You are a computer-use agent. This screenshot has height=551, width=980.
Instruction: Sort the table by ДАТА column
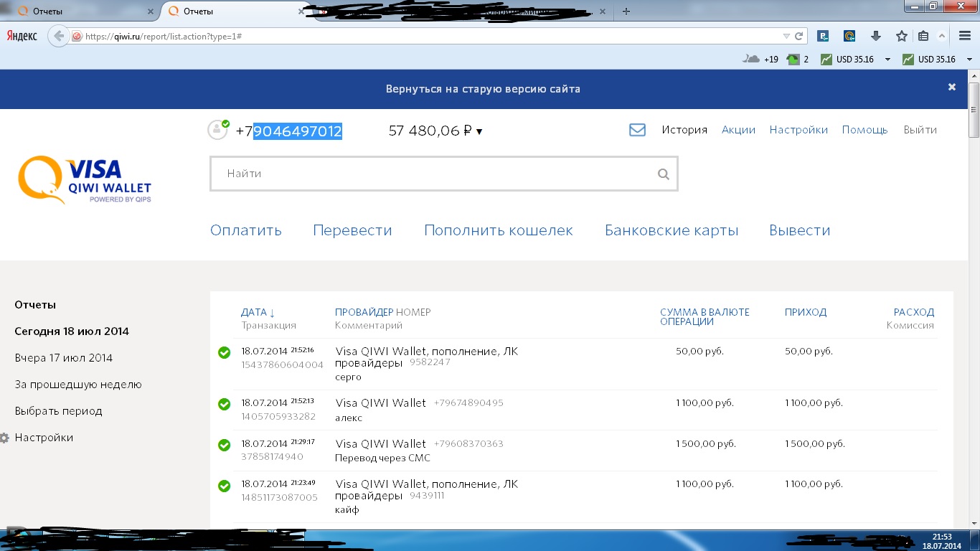coord(258,312)
